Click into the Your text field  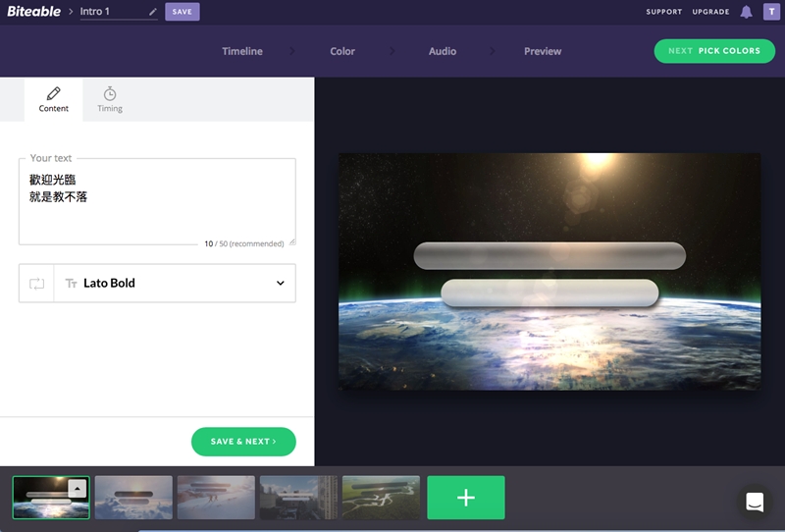click(x=157, y=201)
